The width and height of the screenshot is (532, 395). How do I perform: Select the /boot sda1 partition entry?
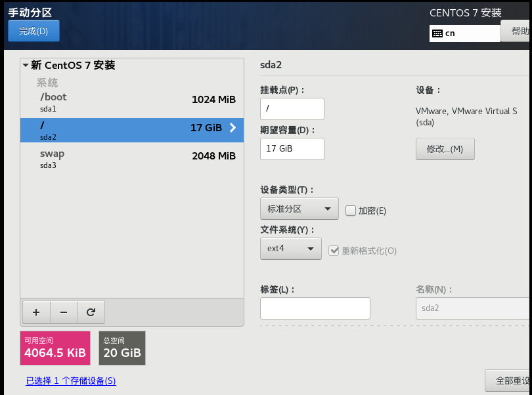click(x=132, y=102)
